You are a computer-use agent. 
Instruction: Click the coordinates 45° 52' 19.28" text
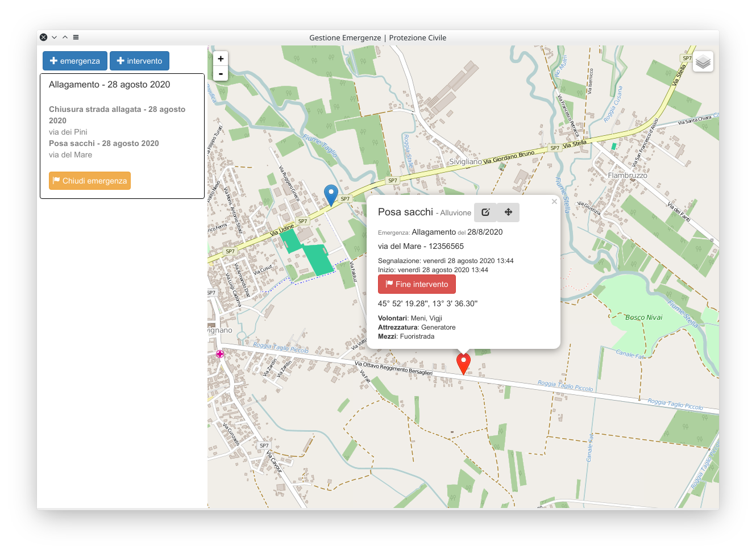point(427,303)
